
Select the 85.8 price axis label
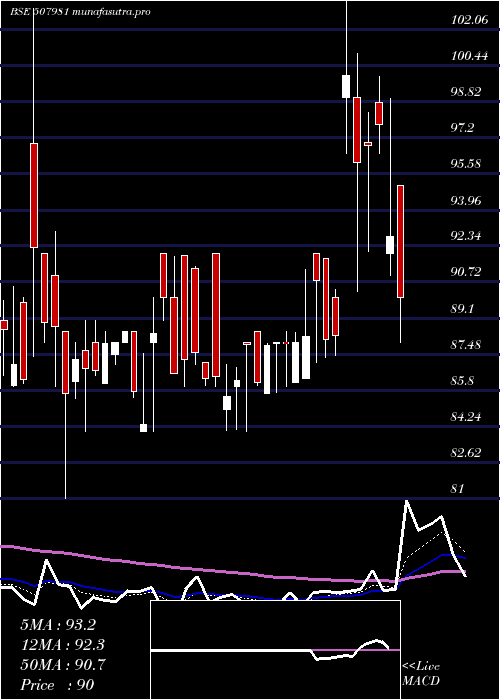[462, 381]
